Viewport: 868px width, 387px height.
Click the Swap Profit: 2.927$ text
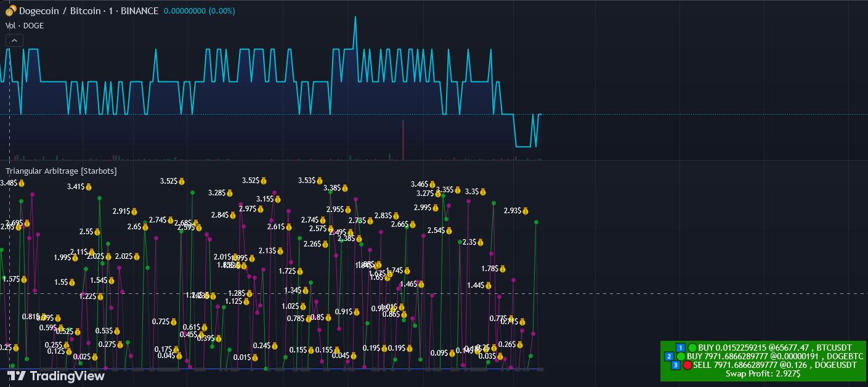pos(763,373)
